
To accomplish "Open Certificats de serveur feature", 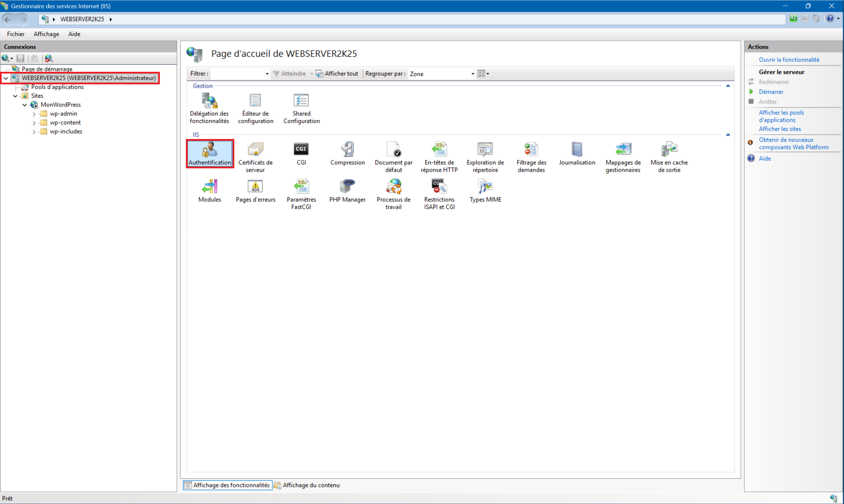I will coord(255,157).
